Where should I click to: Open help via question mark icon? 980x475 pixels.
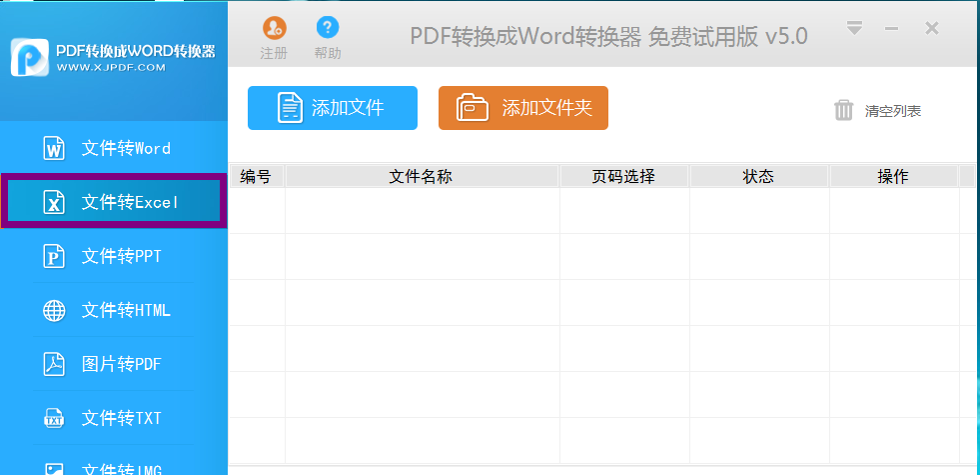(x=328, y=27)
